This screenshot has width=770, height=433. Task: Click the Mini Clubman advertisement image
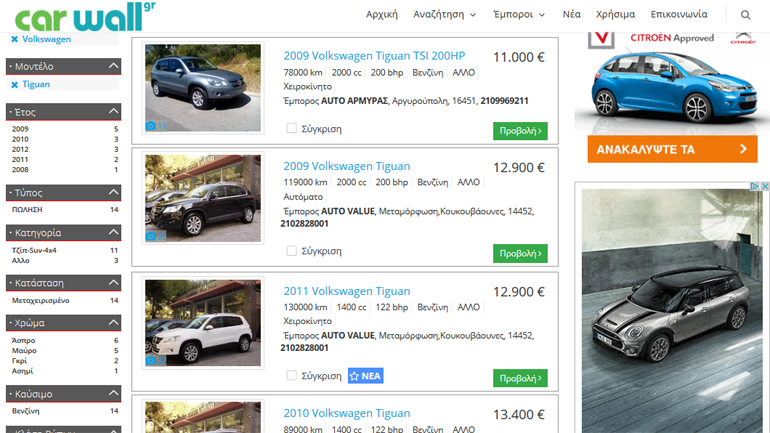671,311
